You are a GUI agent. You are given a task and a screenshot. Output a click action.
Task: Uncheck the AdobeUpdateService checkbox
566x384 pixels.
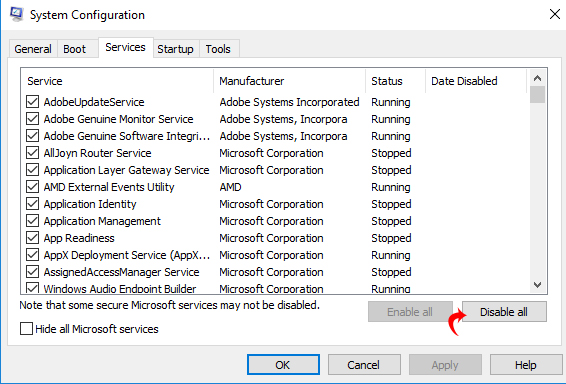pos(32,102)
